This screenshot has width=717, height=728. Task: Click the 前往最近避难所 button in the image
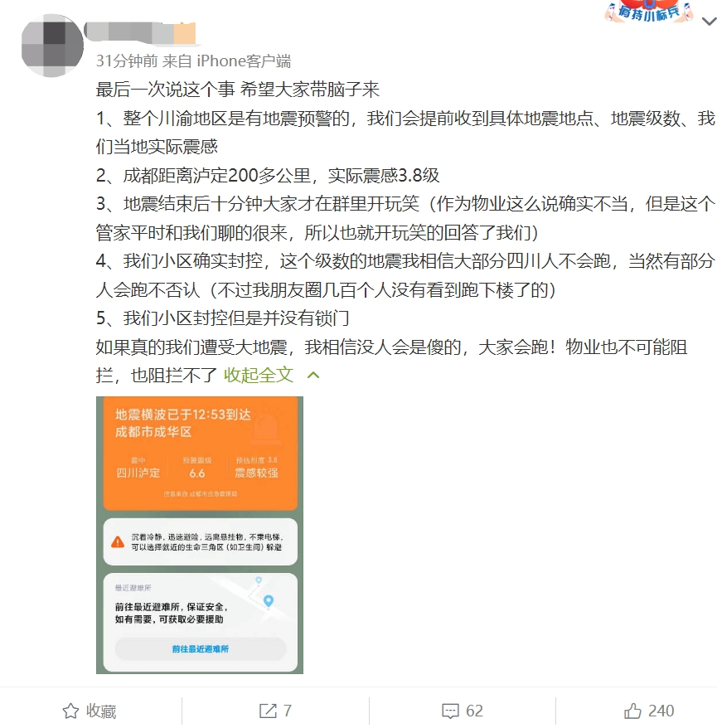(201, 648)
